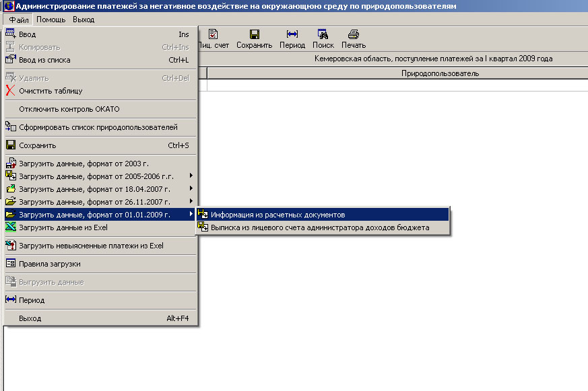Click Загрузить невыясненные платежи из Exel

pos(91,246)
